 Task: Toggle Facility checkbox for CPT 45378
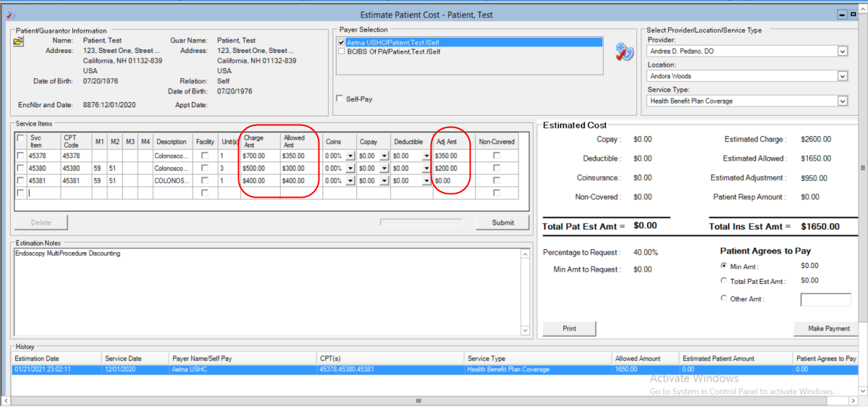[205, 156]
